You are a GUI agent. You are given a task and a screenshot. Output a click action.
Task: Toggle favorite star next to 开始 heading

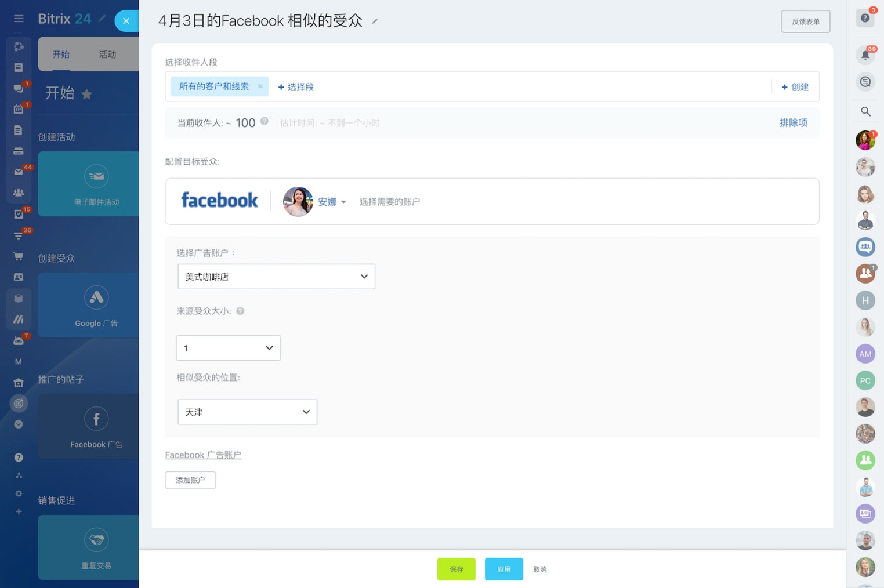(x=86, y=94)
